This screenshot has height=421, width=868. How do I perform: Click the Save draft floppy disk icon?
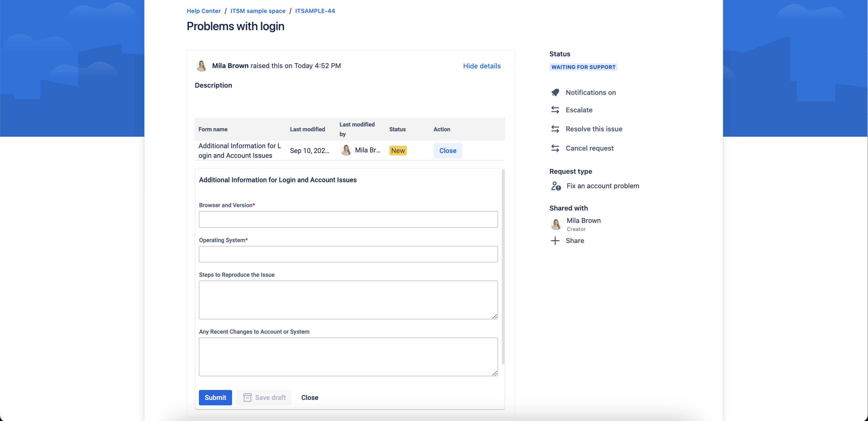pos(247,397)
